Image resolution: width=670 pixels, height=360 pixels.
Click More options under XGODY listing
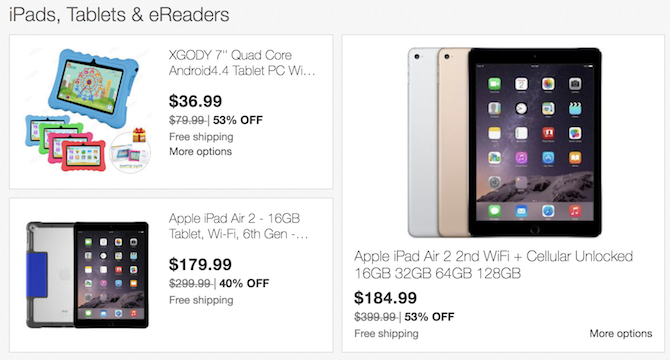pyautogui.click(x=200, y=152)
